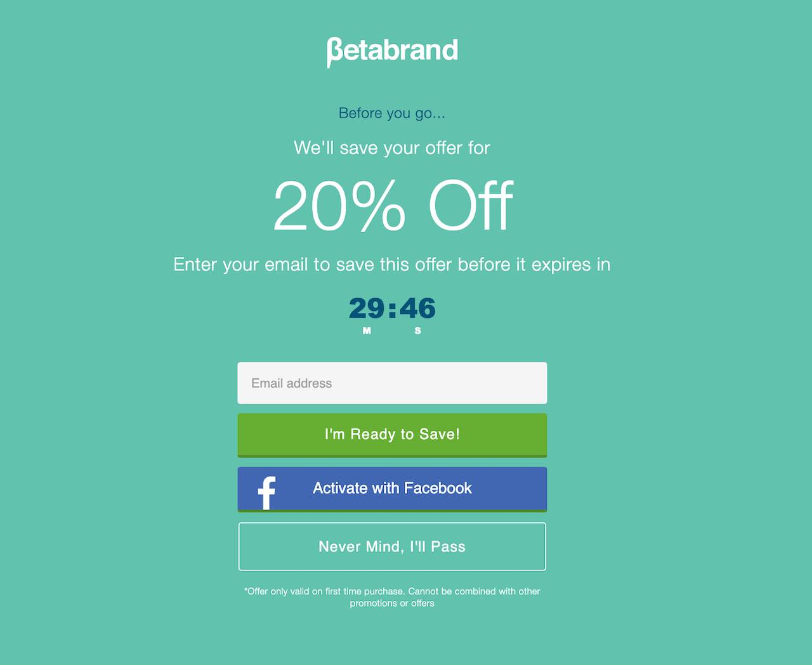Screen dimensions: 812x665
Task: Click the Betabrand logo
Action: coord(391,51)
